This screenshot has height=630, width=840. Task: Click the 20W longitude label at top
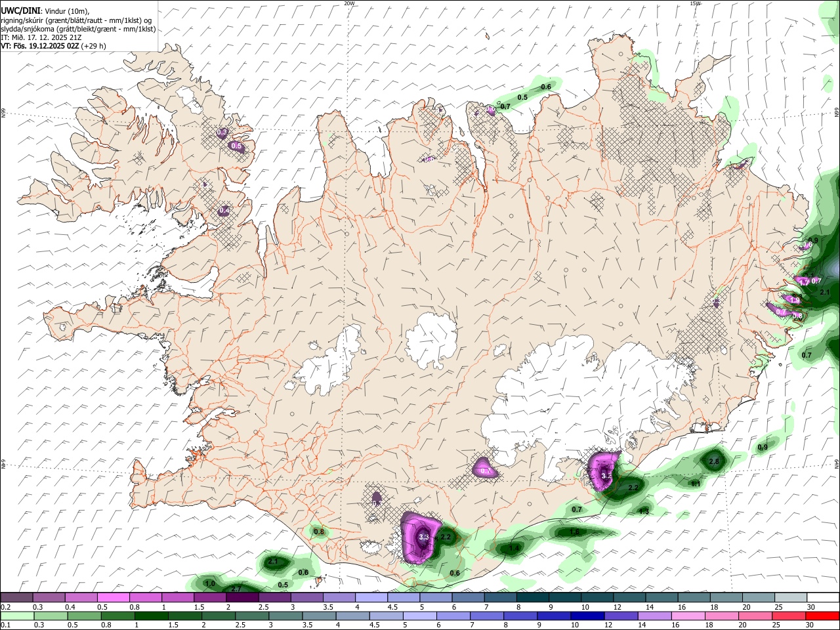click(x=349, y=3)
